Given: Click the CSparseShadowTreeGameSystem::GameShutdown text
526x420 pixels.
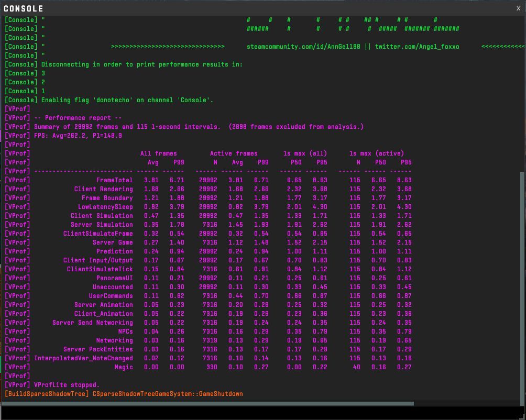Looking at the screenshot, I should pyautogui.click(x=168, y=394).
